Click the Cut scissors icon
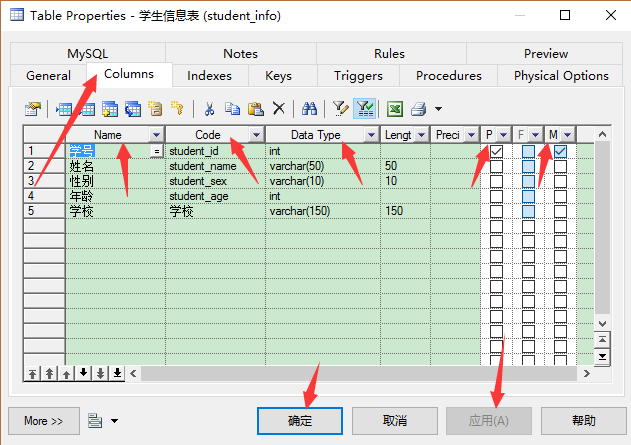Screen dimensions: 631x445 point(209,108)
